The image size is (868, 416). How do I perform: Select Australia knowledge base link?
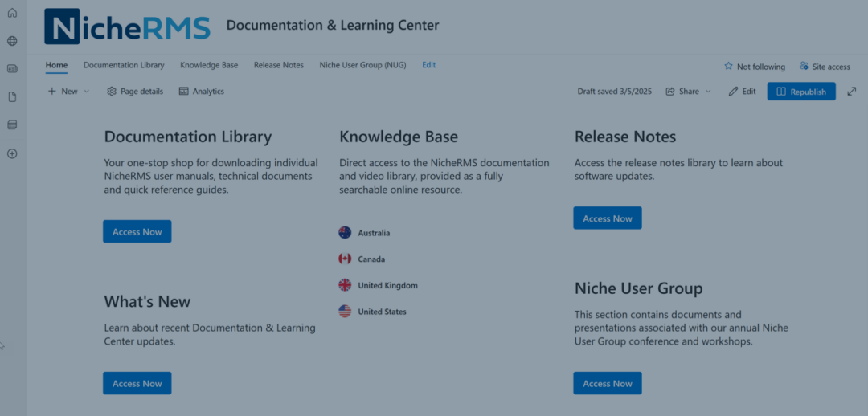pos(373,233)
